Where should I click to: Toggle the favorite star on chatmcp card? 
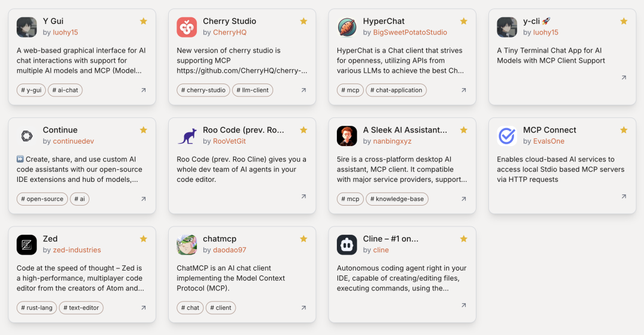click(304, 238)
